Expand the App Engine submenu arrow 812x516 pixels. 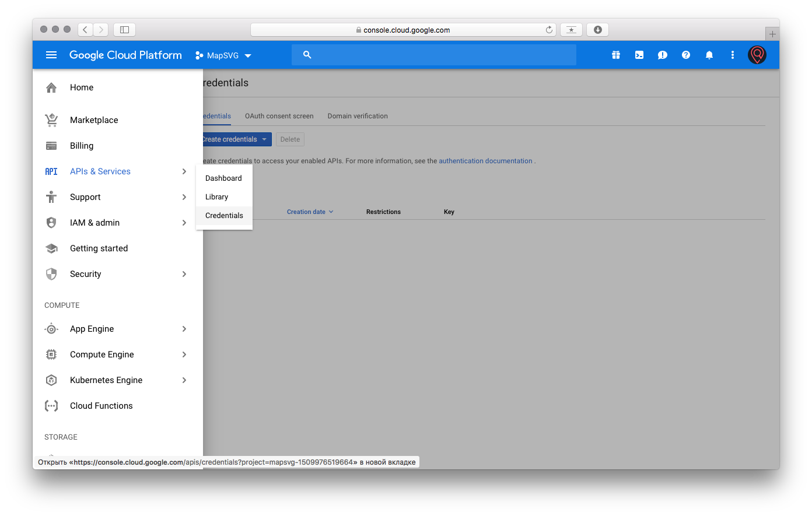click(x=184, y=329)
